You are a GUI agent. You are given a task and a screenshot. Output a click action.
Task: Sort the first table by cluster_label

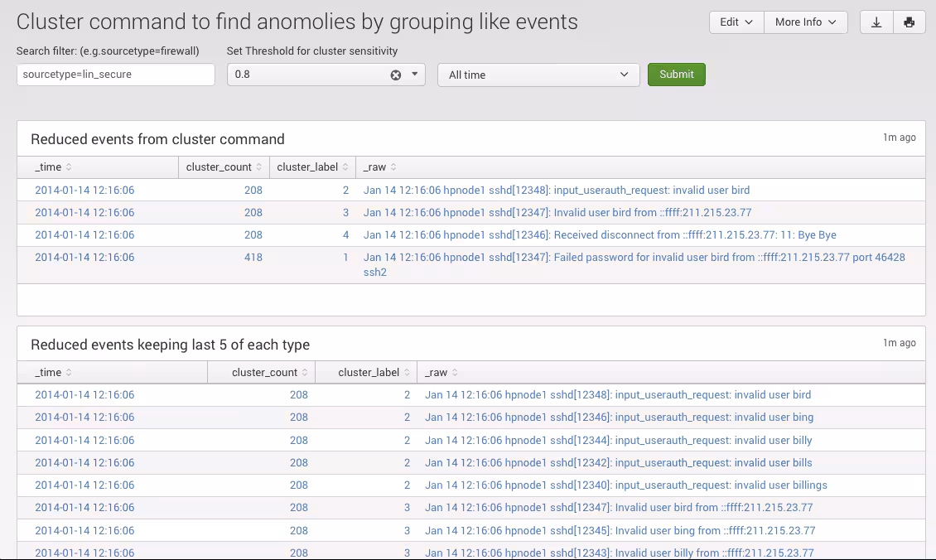pos(312,167)
